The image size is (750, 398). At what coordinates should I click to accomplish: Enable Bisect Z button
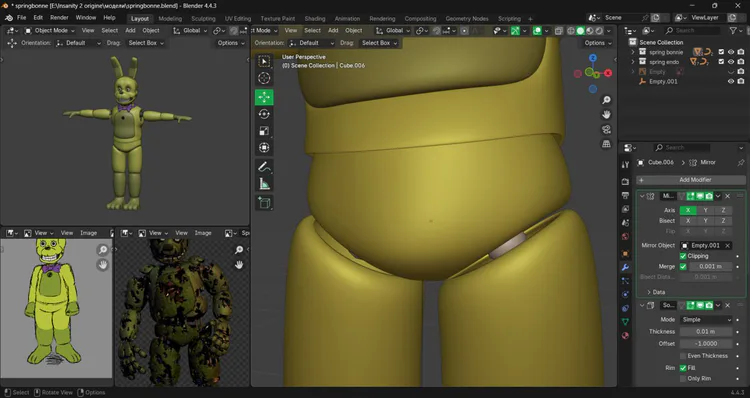click(723, 221)
